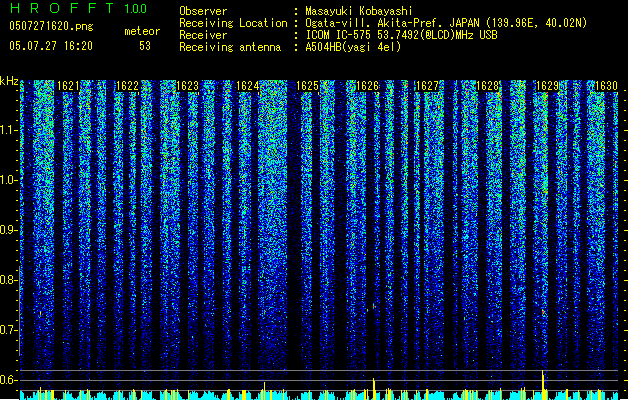
Task: Click the 0.6 kHz axis tick label
Action: pyautogui.click(x=8, y=380)
